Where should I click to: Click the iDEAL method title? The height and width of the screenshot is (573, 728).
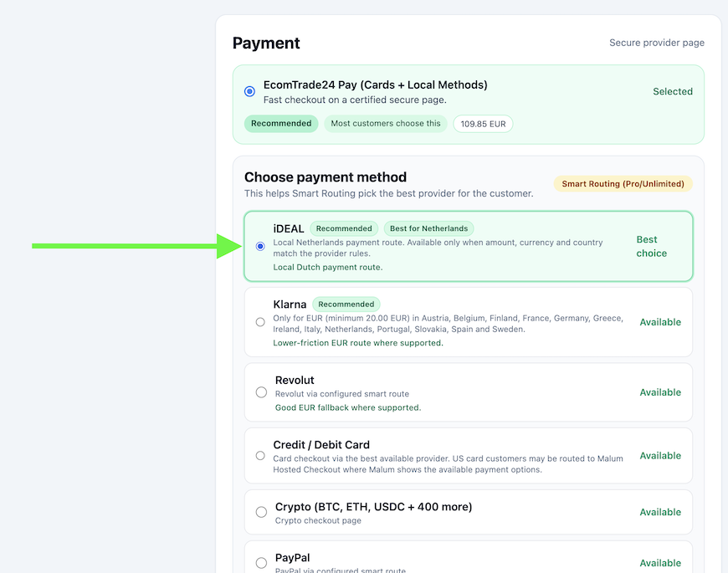click(289, 228)
